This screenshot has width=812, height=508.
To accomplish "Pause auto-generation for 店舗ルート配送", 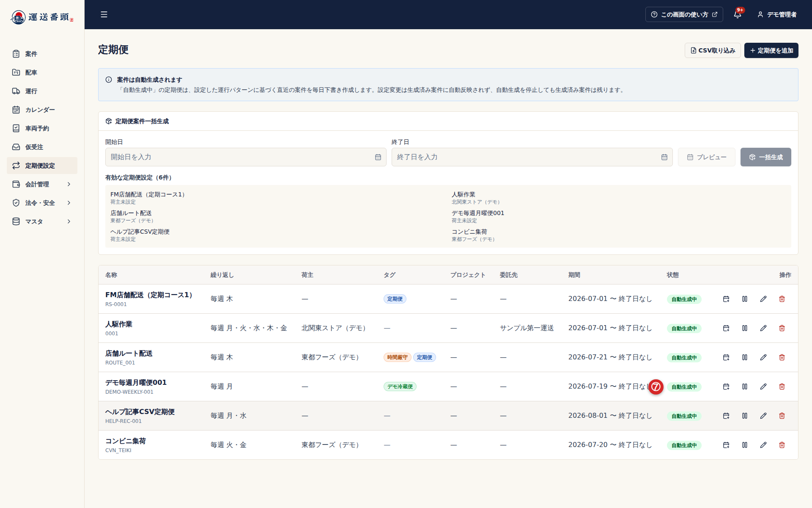I will pyautogui.click(x=745, y=357).
